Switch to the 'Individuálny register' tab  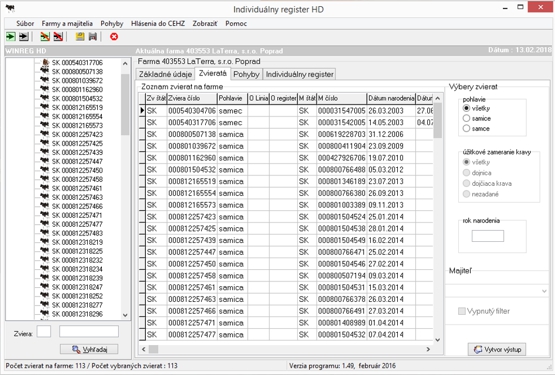coord(299,74)
